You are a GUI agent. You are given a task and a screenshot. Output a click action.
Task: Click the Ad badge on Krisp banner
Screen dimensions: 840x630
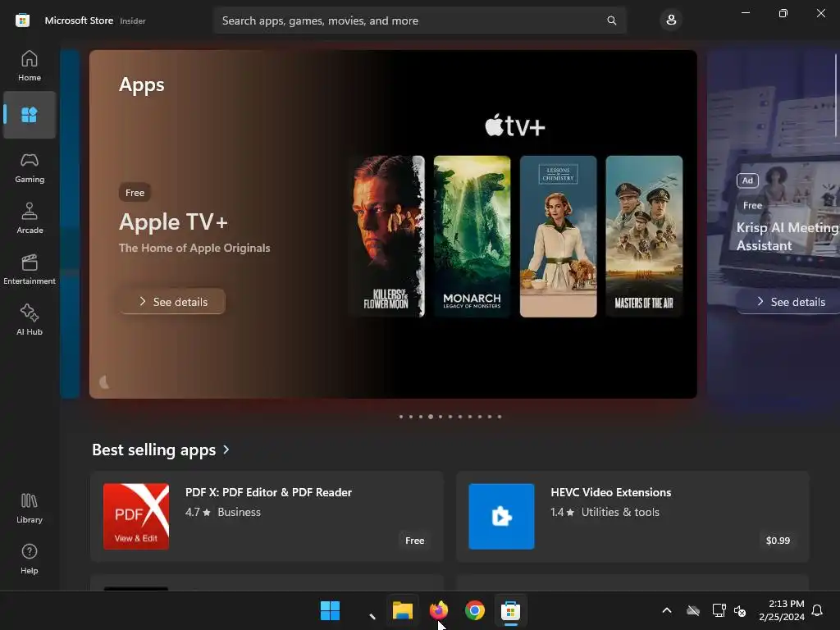[x=747, y=180]
